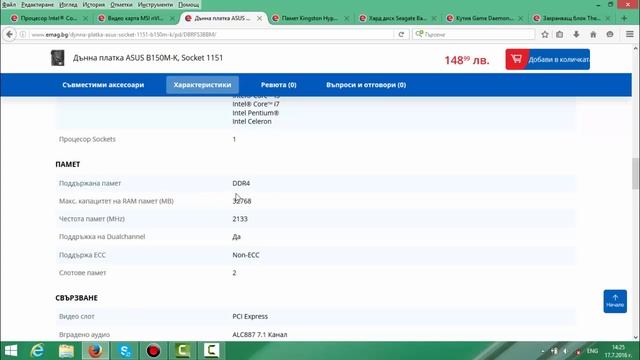The width and height of the screenshot is (640, 360).
Task: Open the red record app in taskbar
Action: [153, 351]
